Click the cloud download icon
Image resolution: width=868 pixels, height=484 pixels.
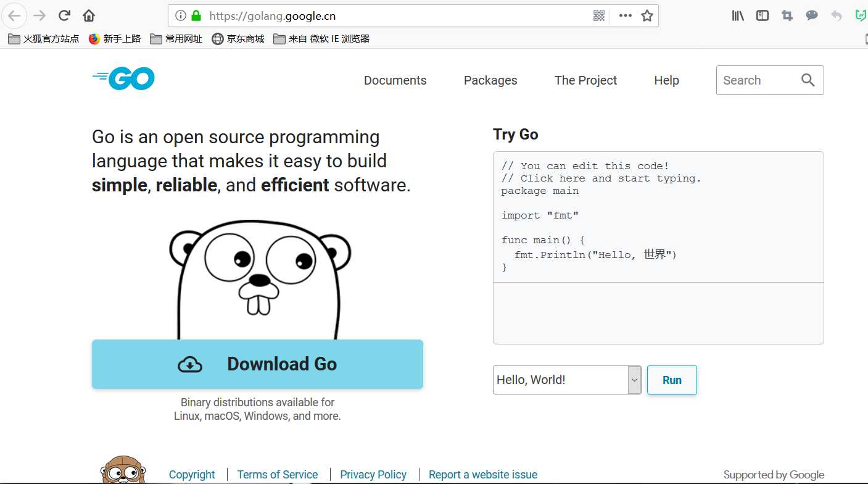tap(190, 364)
